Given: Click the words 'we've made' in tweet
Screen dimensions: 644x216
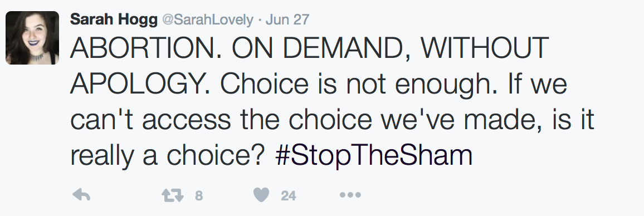Looking at the screenshot, I should [x=456, y=120].
